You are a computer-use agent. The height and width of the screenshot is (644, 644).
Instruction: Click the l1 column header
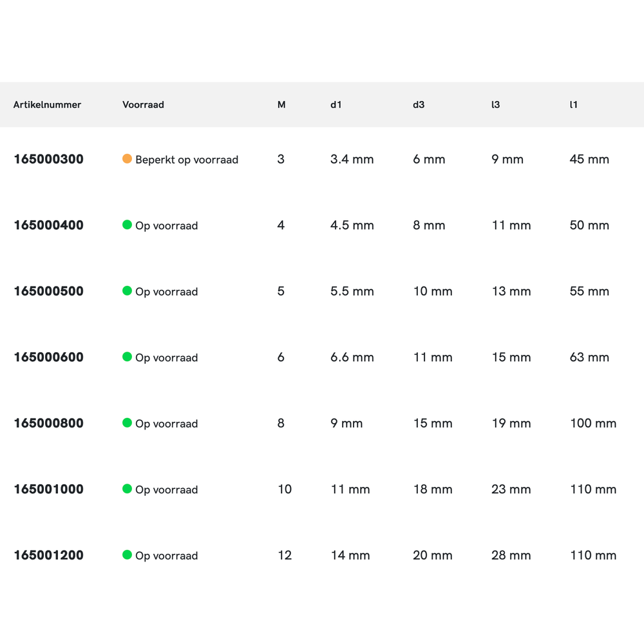pos(574,104)
